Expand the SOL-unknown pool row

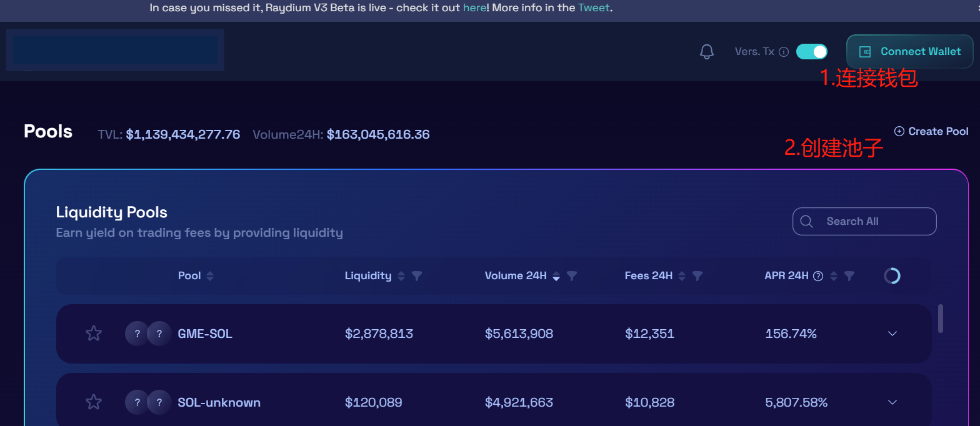[x=892, y=402]
